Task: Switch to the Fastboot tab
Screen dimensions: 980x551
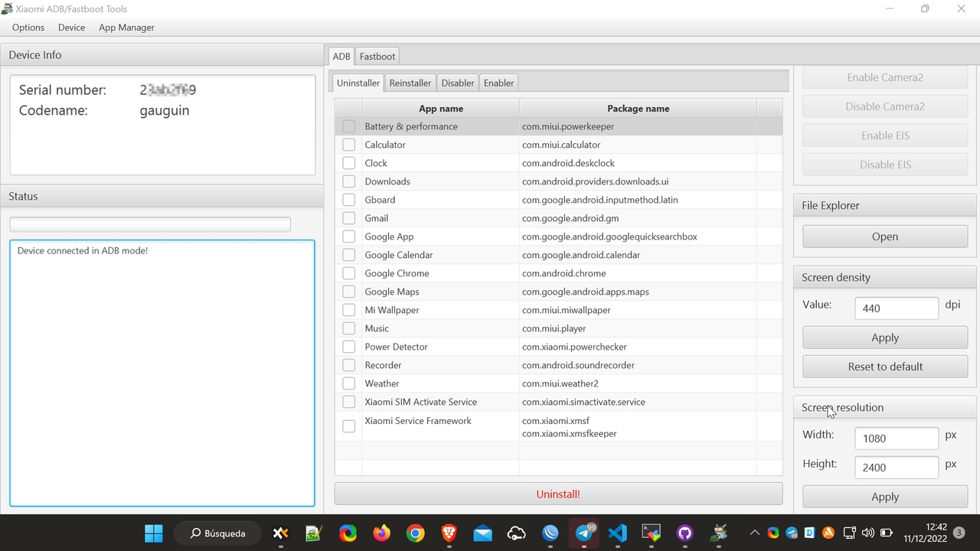Action: click(x=377, y=56)
